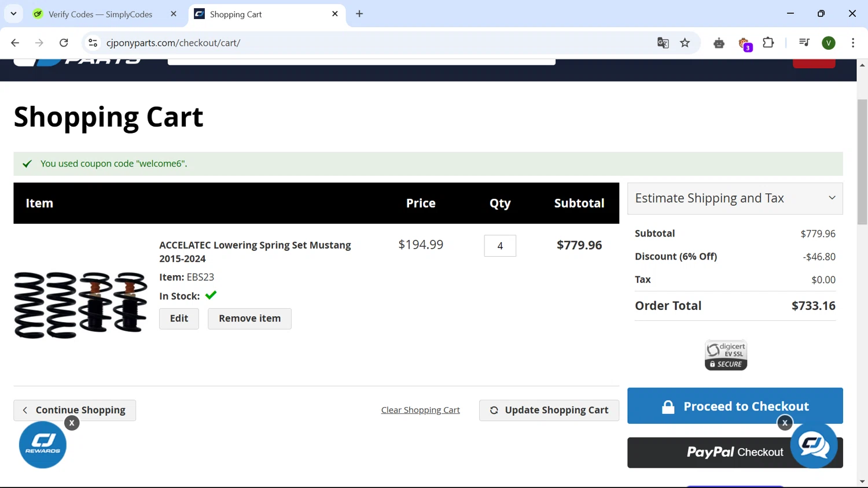868x488 pixels.
Task: Open the Chrome profile avatar V
Action: (x=829, y=43)
